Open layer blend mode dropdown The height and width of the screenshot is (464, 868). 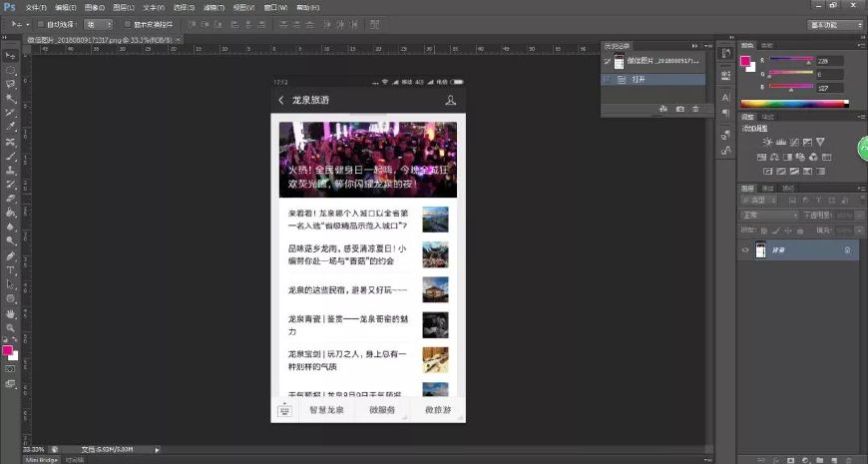pyautogui.click(x=769, y=215)
